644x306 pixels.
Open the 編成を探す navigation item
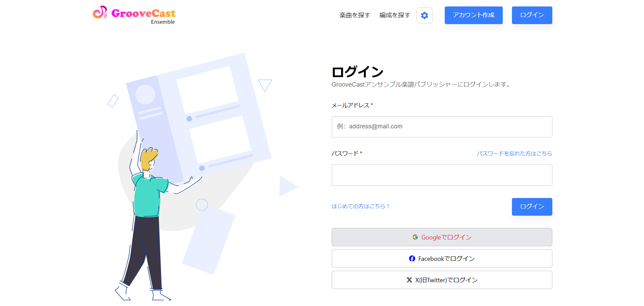tap(394, 15)
